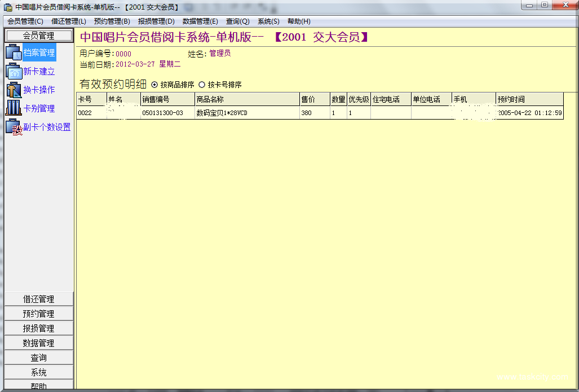Open the 卡别管理 card type icon
Screen dimensions: 579x392
14,108
